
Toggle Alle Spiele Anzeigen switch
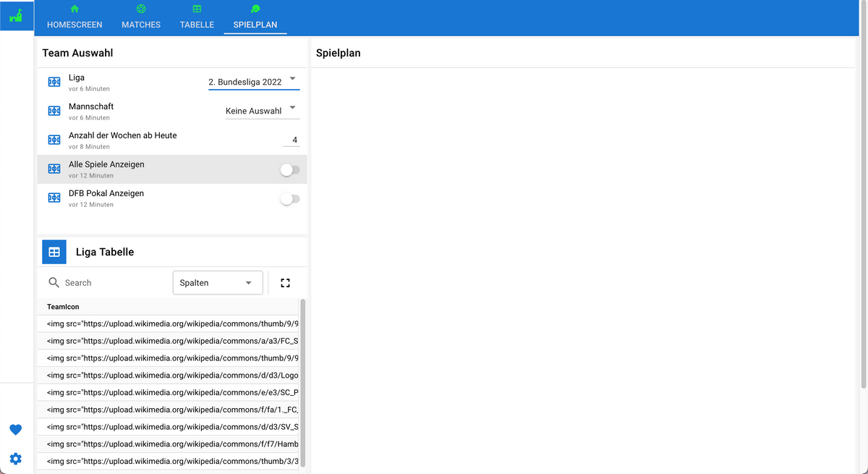[x=289, y=169]
